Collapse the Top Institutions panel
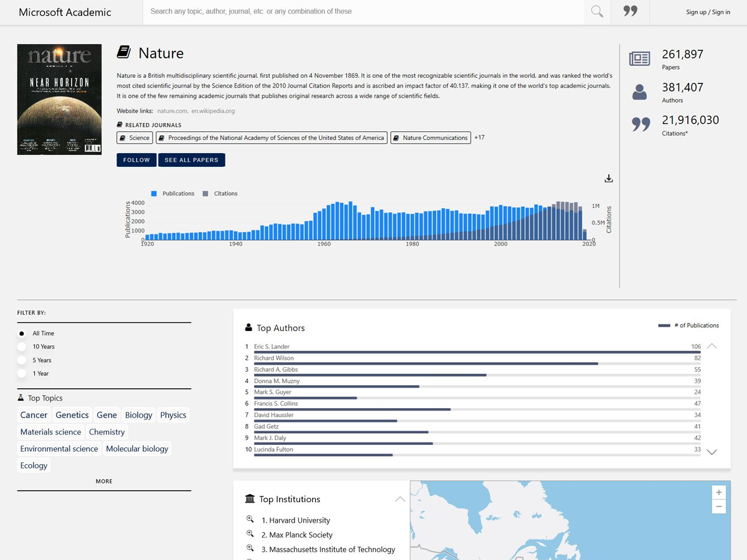 (x=400, y=499)
